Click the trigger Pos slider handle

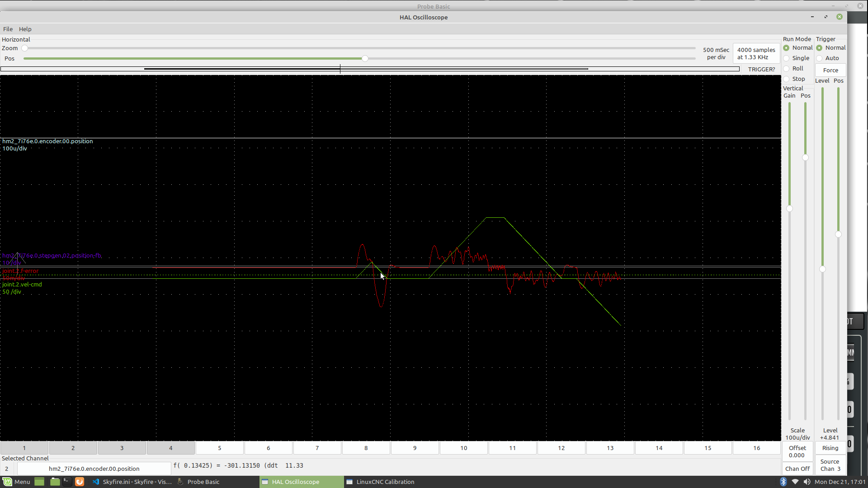click(x=838, y=235)
